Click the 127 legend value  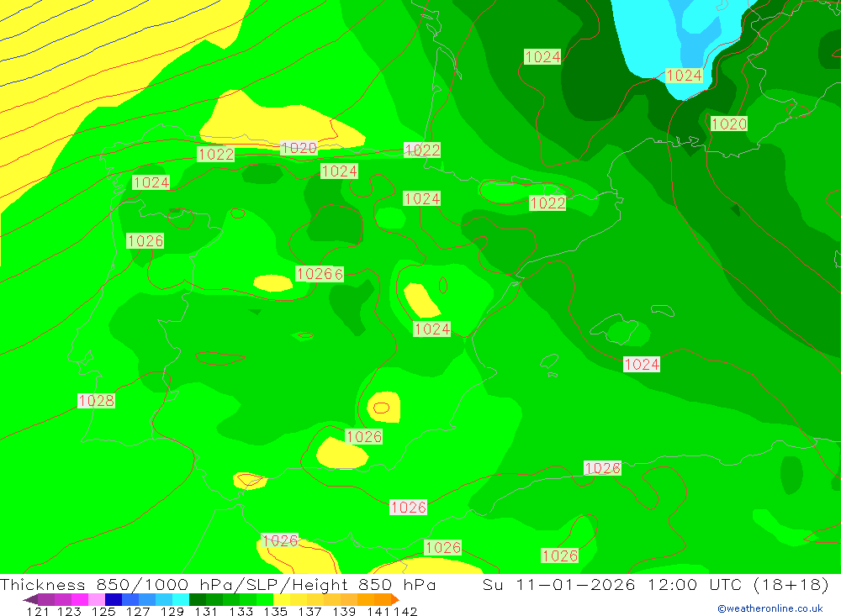[138, 611]
